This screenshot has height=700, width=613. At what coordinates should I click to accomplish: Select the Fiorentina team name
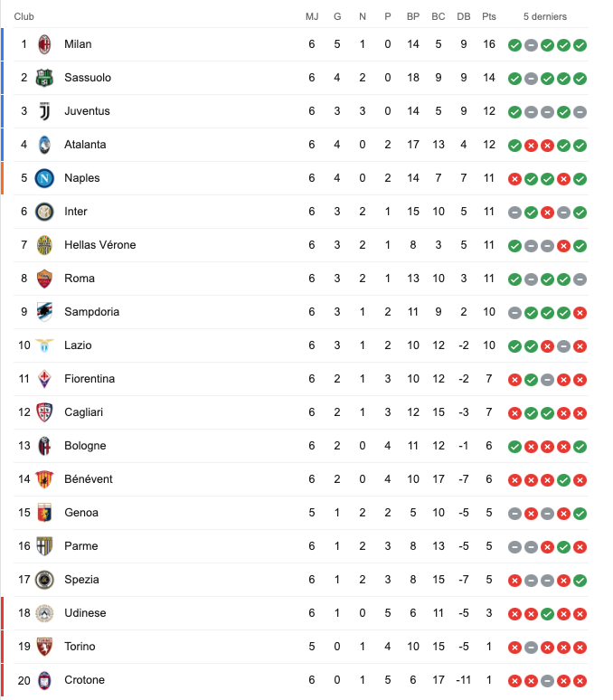90,379
